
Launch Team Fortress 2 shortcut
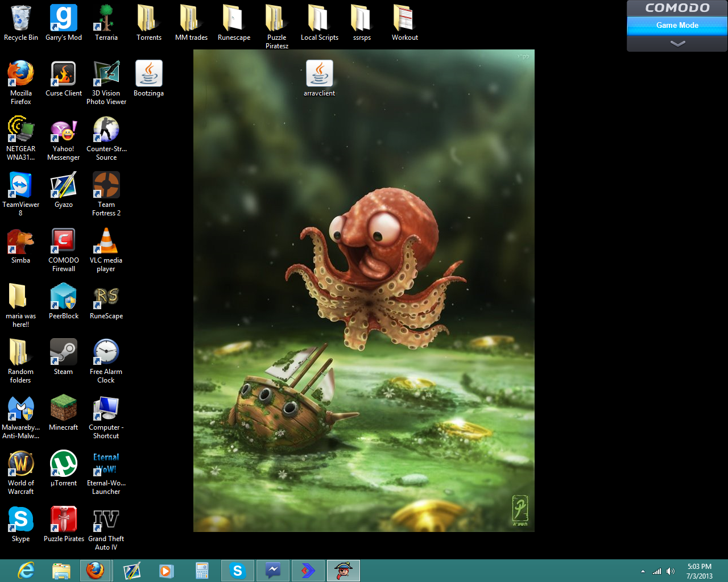(106, 194)
